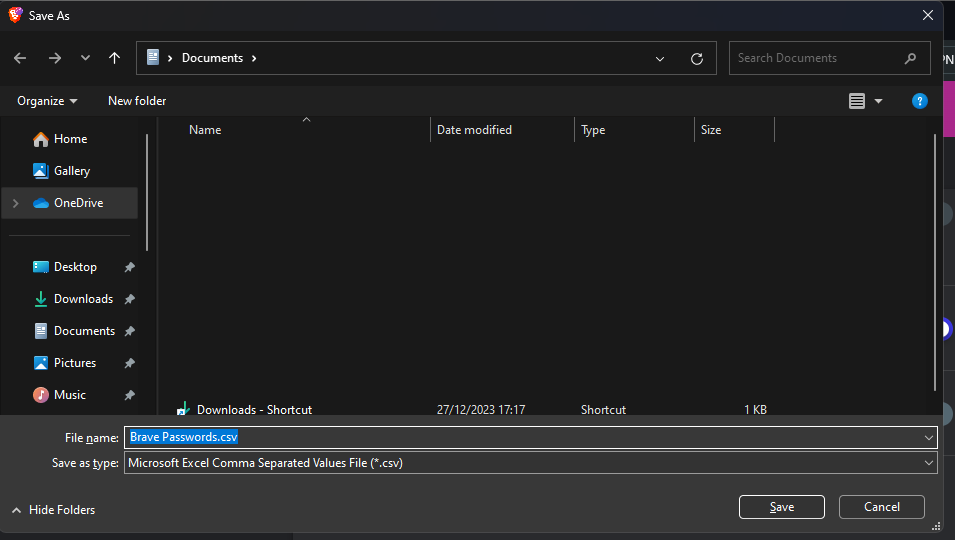Click the 1 KB size cell
The height and width of the screenshot is (540, 955).
pos(755,410)
